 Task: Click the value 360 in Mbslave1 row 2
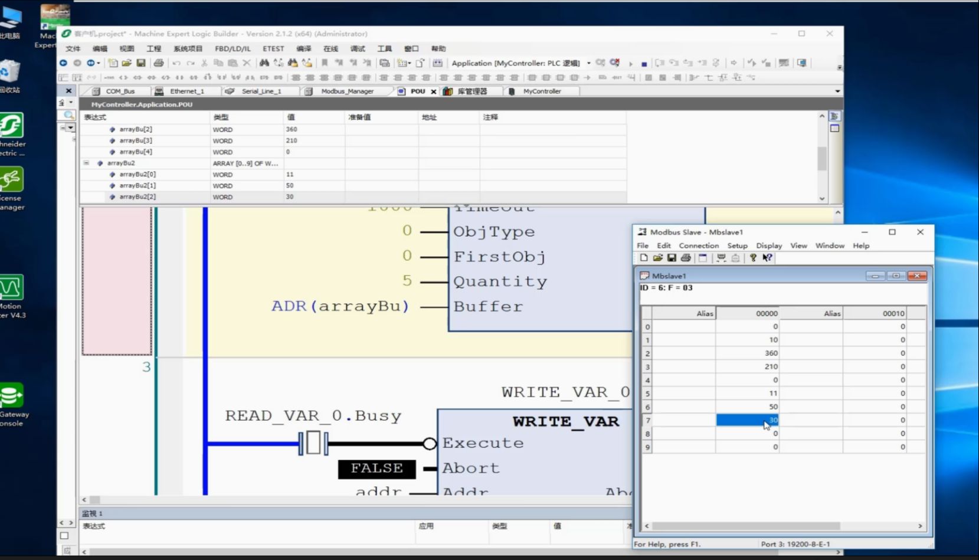click(771, 353)
